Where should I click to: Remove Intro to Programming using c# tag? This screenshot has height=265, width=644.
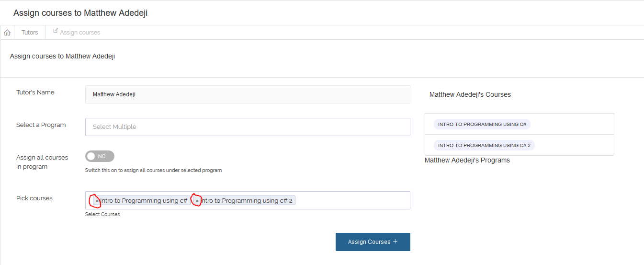click(x=97, y=201)
